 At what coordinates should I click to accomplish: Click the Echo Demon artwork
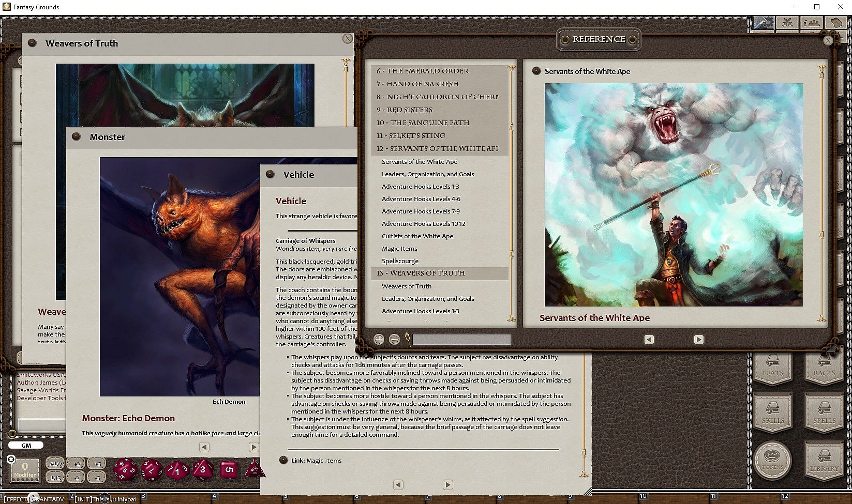180,277
